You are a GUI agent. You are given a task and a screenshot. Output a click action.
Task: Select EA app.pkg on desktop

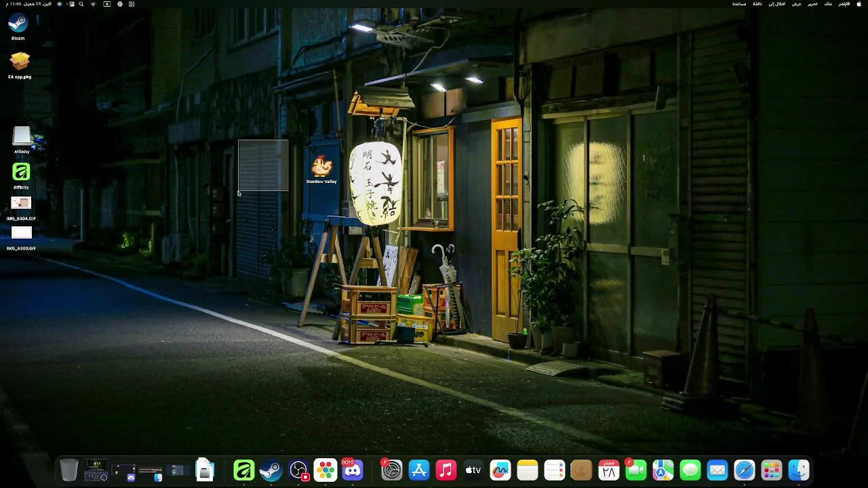click(x=20, y=62)
